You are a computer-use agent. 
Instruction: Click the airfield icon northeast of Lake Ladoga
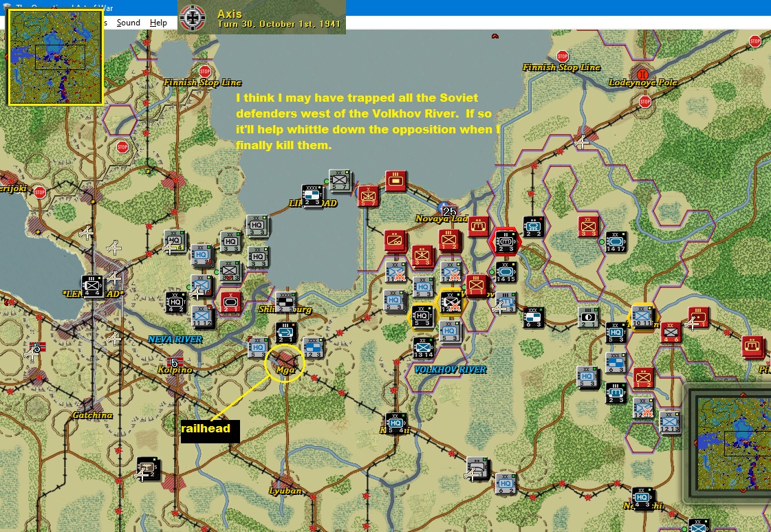pos(582,142)
